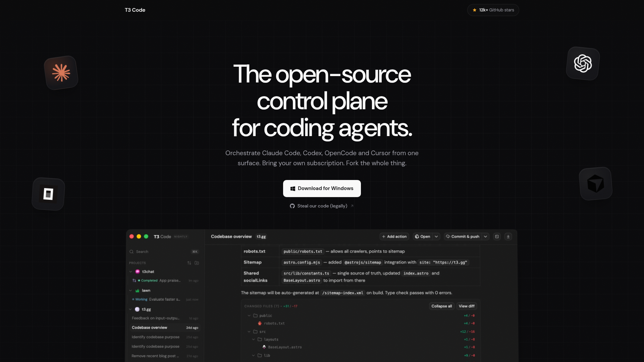Click the OpenAI logo floating icon
The height and width of the screenshot is (362, 644).
pos(583,63)
